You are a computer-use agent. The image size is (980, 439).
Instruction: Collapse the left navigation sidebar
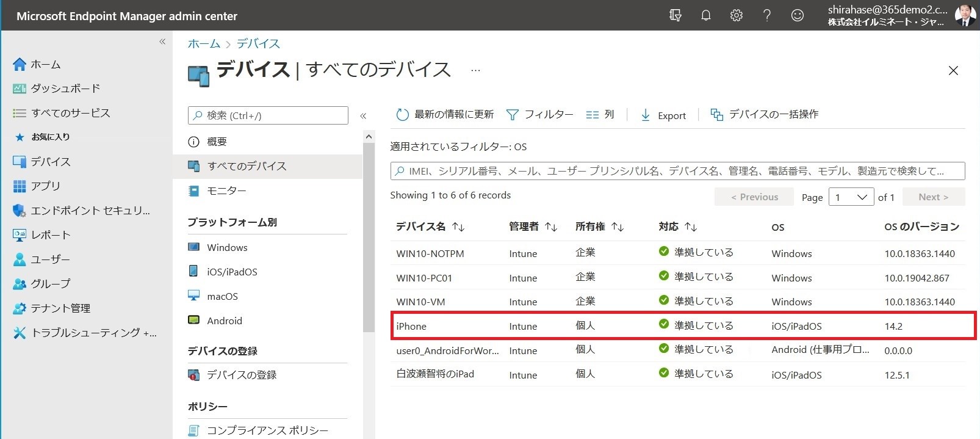162,42
